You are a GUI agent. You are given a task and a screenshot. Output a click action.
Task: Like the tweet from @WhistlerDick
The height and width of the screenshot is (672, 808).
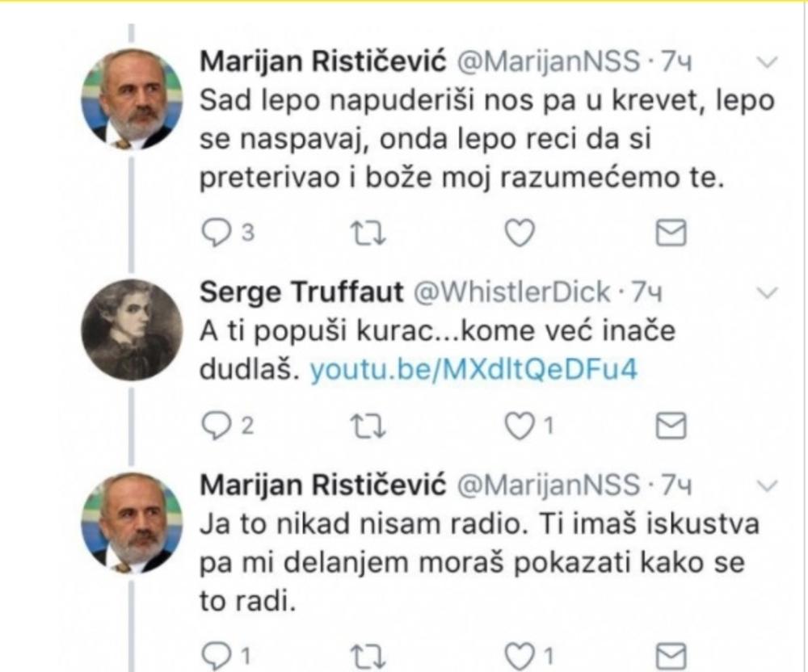pos(520,425)
